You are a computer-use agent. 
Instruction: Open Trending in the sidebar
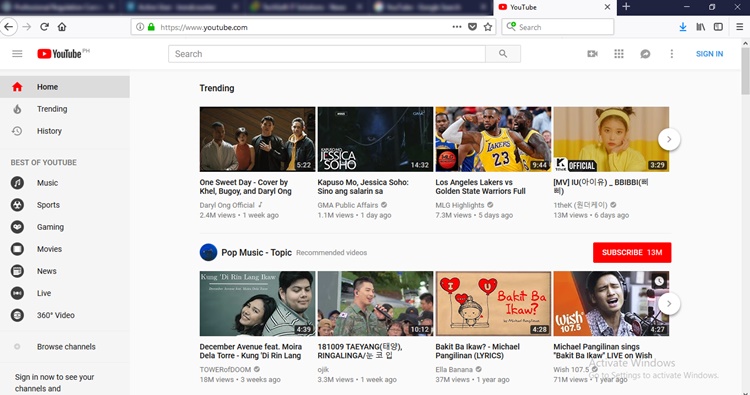[x=65, y=109]
